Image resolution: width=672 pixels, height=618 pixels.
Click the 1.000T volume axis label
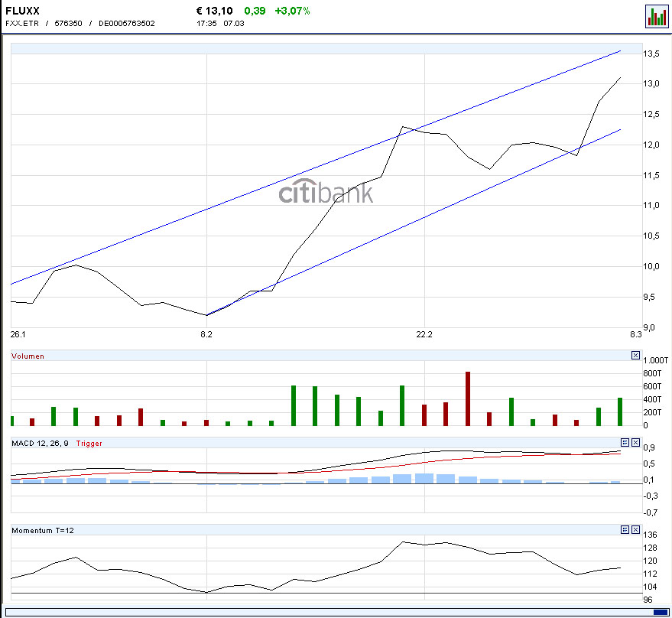click(656, 360)
